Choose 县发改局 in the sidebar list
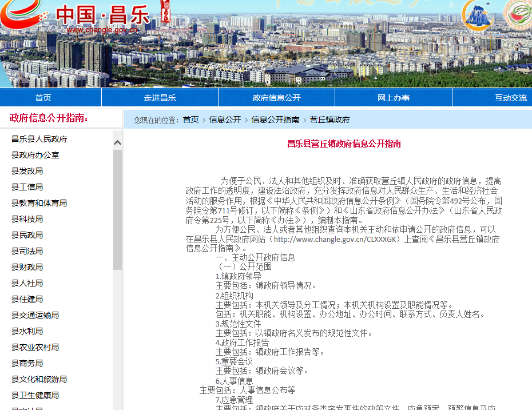Image resolution: width=532 pixels, height=410 pixels. 27,171
